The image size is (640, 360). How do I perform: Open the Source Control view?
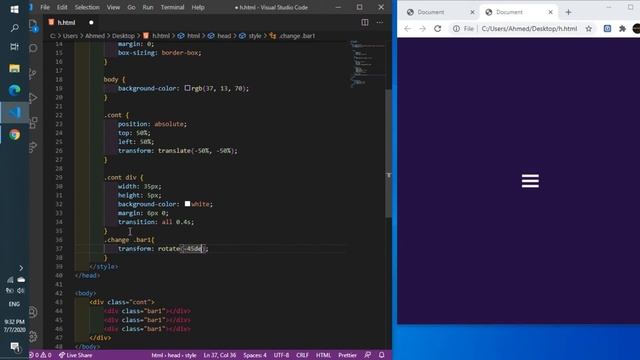point(34,73)
